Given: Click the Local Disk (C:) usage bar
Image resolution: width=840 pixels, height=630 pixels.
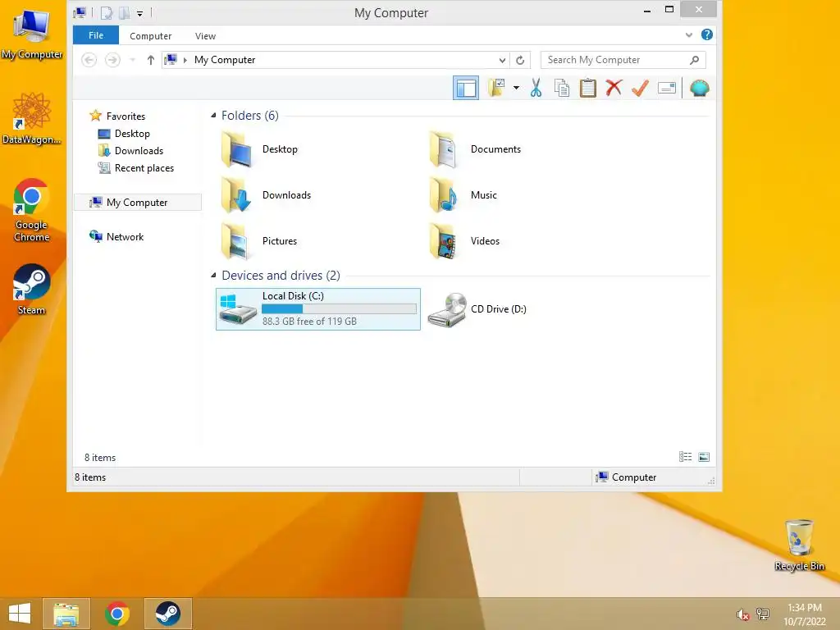Looking at the screenshot, I should point(339,308).
